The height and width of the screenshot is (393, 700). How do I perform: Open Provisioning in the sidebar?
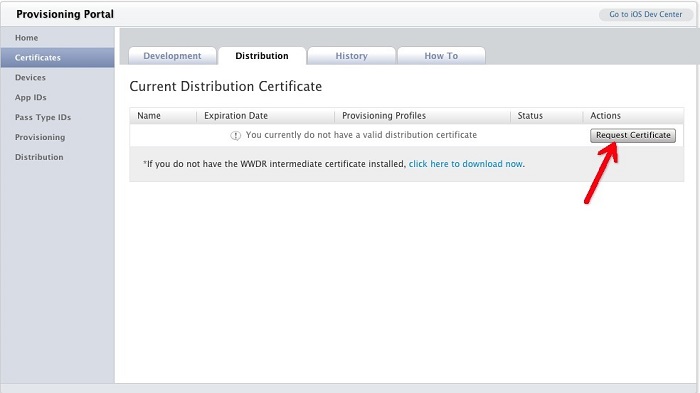(x=40, y=137)
